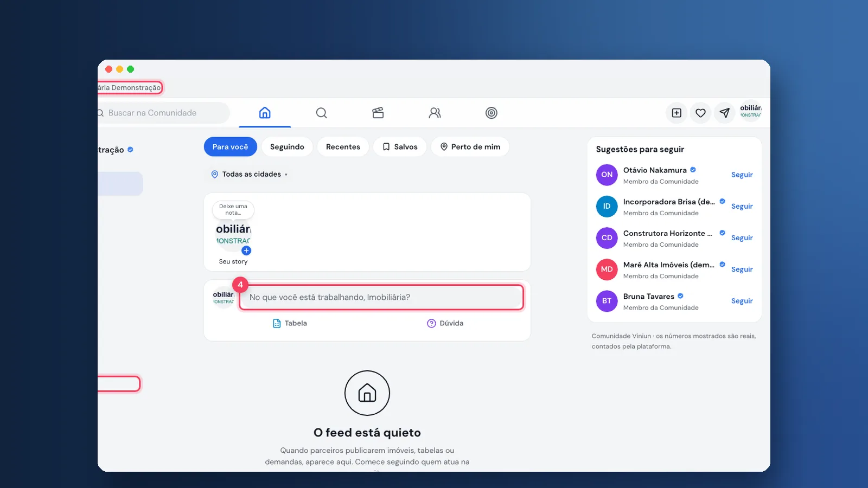Click the create new post plus icon

click(x=676, y=113)
